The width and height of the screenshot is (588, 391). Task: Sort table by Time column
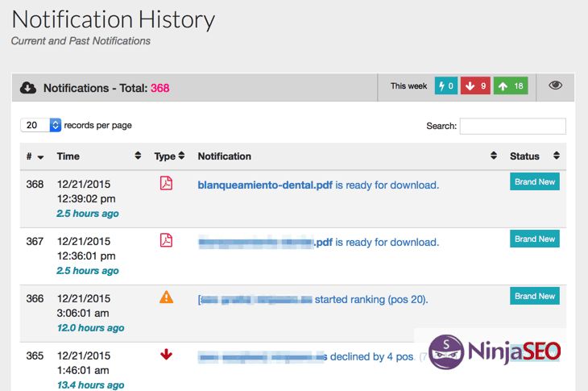(68, 156)
